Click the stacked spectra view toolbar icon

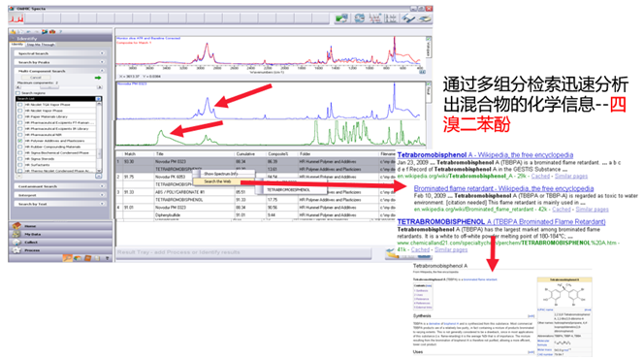pyautogui.click(x=390, y=18)
